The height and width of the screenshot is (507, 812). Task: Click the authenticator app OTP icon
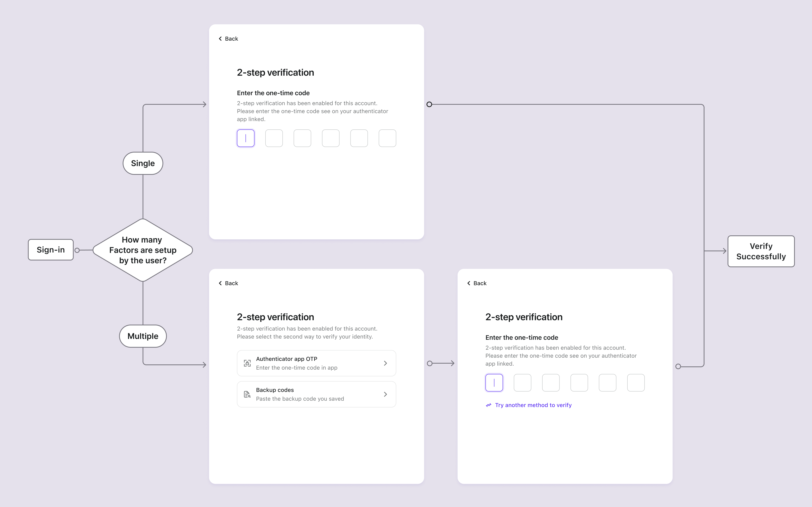click(x=248, y=363)
